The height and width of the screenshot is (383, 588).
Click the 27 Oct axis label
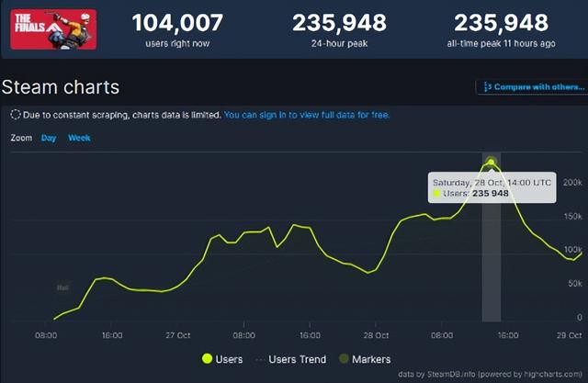point(177,335)
